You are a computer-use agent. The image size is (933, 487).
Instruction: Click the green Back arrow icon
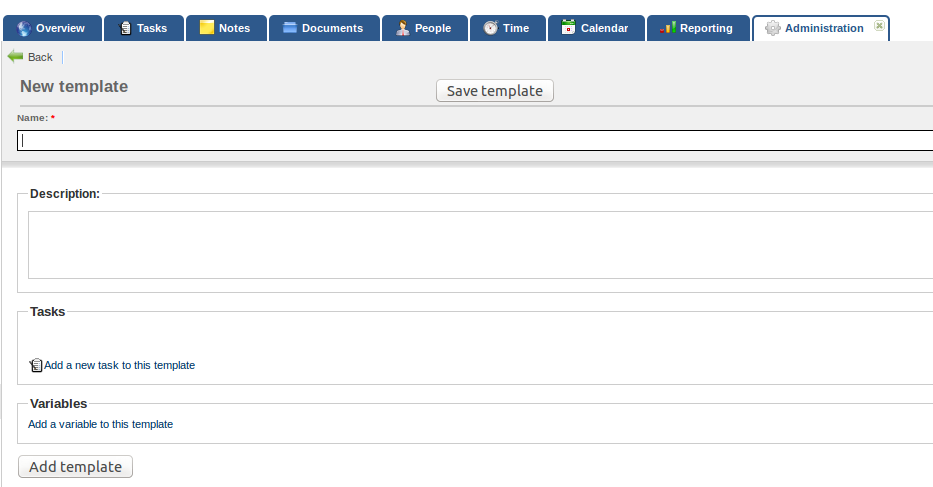(x=15, y=57)
